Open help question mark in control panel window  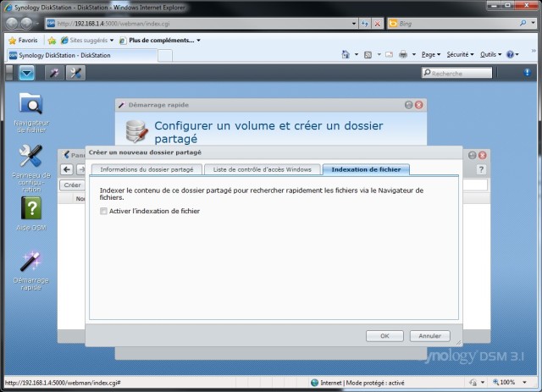click(481, 169)
